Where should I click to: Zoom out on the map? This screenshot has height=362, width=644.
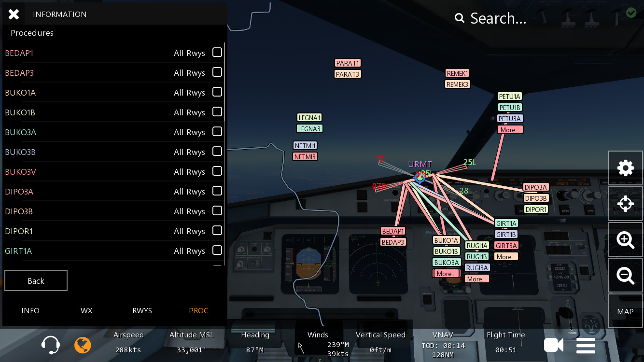625,275
